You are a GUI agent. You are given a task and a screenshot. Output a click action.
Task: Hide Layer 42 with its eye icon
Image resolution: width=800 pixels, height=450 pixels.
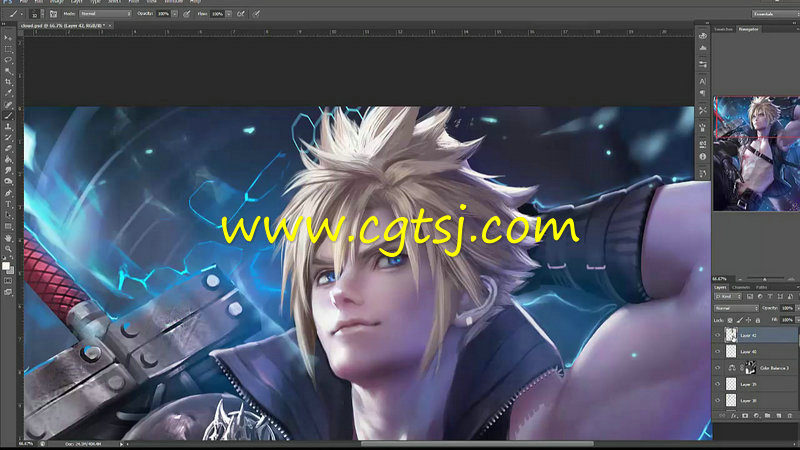718,335
